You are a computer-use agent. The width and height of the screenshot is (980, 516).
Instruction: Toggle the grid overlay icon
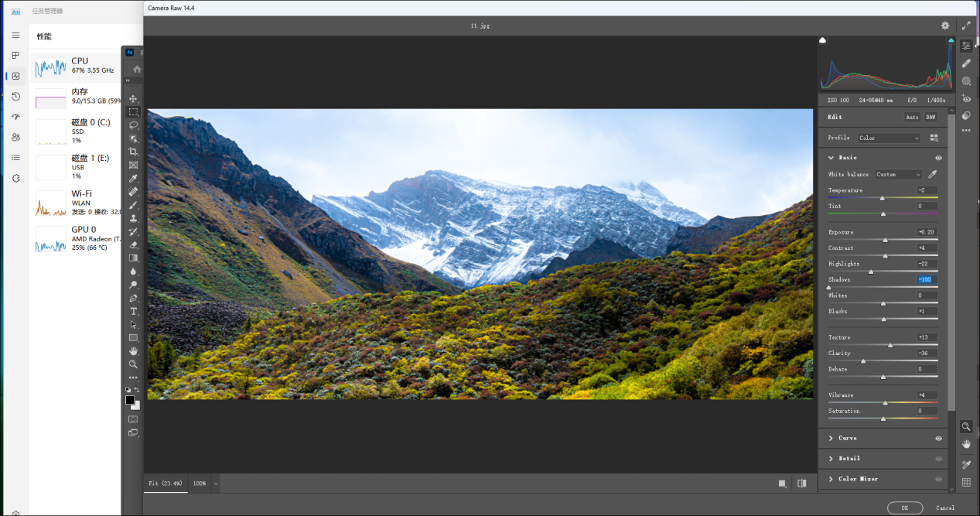966,483
